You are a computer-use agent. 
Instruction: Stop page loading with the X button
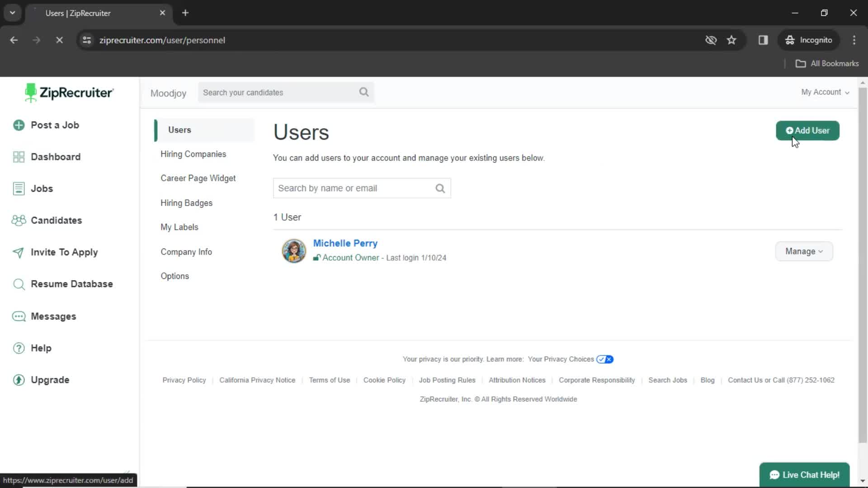59,40
